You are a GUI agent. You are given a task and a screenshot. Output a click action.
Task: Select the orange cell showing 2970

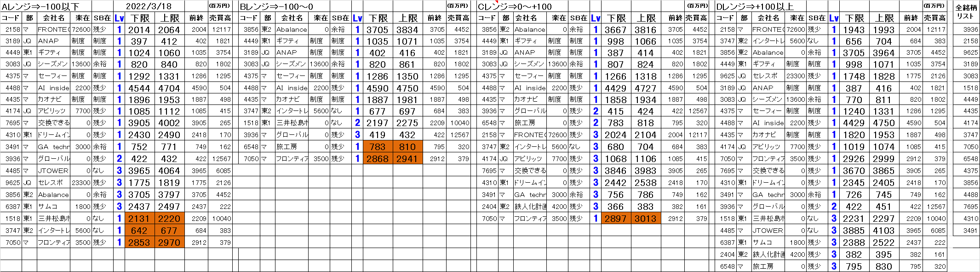169,243
